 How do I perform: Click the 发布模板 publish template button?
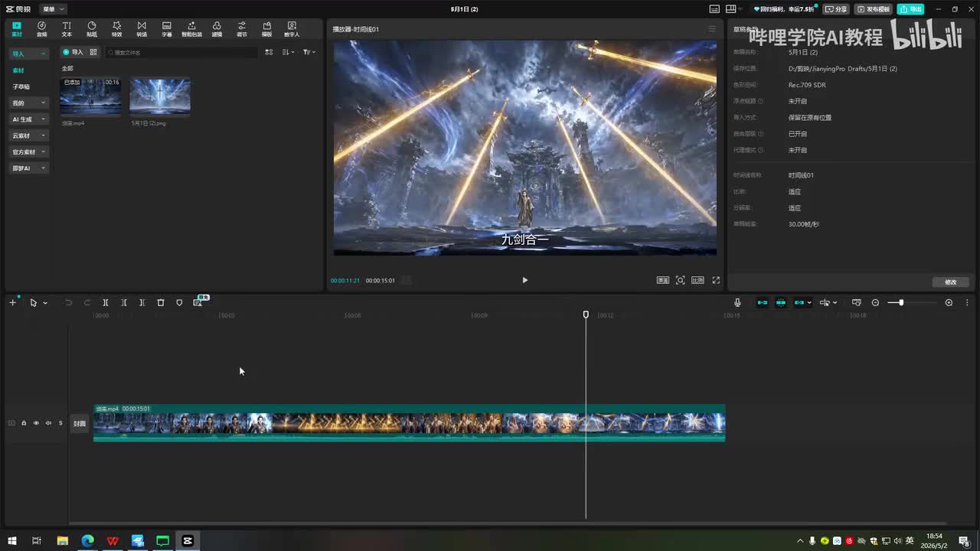[x=874, y=9]
